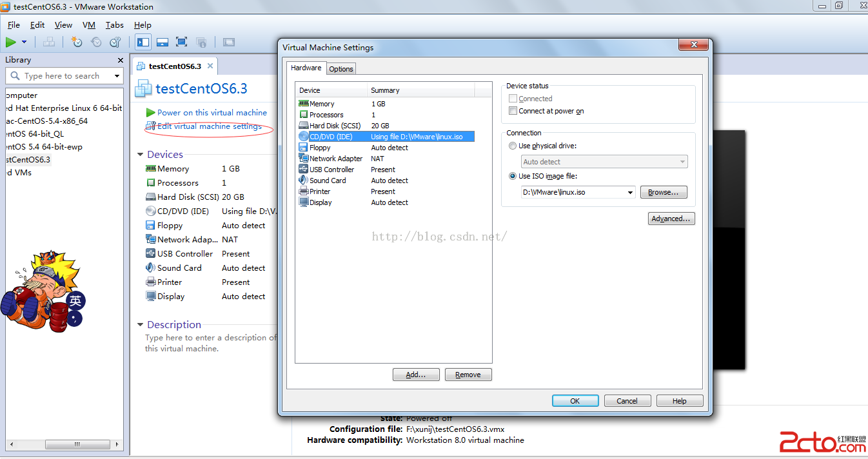
Task: Click the Browse... button for ISO file
Action: (664, 192)
